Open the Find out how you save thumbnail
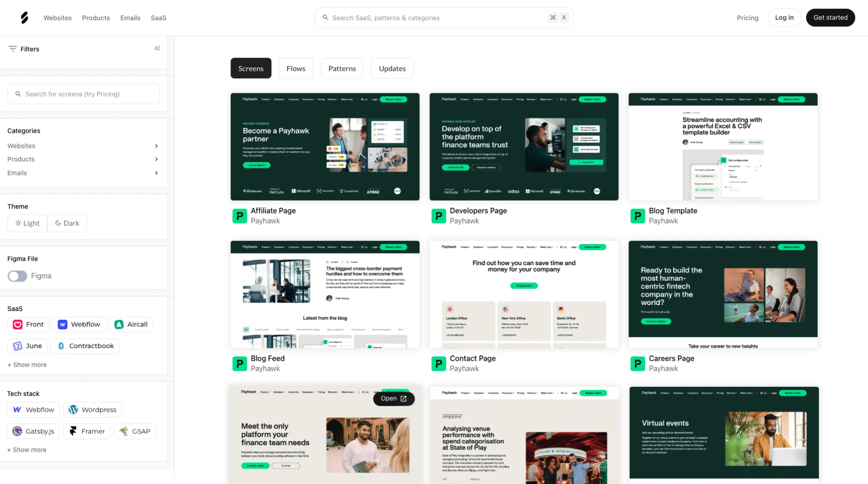This screenshot has height=484, width=868. [x=524, y=294]
